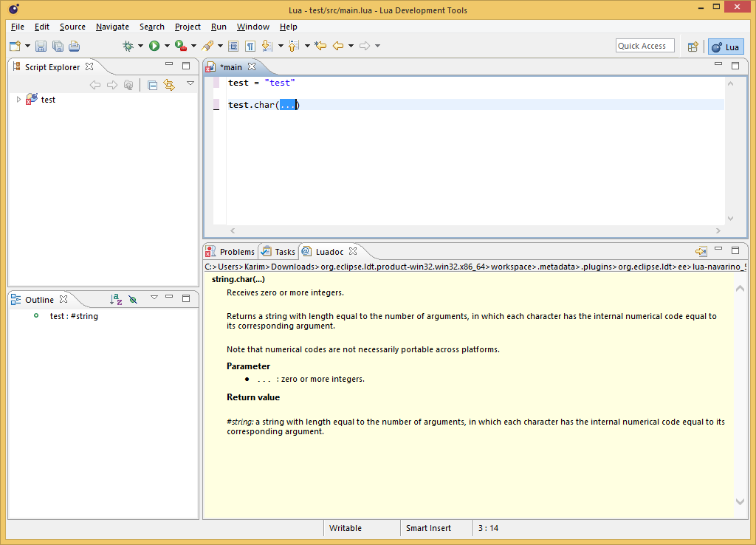Maximize the Script Explorer panel

(186, 66)
